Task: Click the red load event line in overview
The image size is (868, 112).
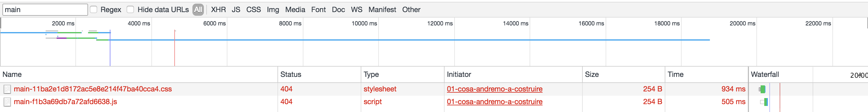Action: 175,48
